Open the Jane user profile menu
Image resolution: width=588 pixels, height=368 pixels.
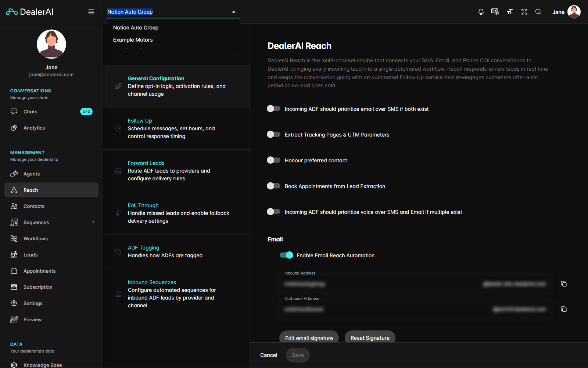566,12
